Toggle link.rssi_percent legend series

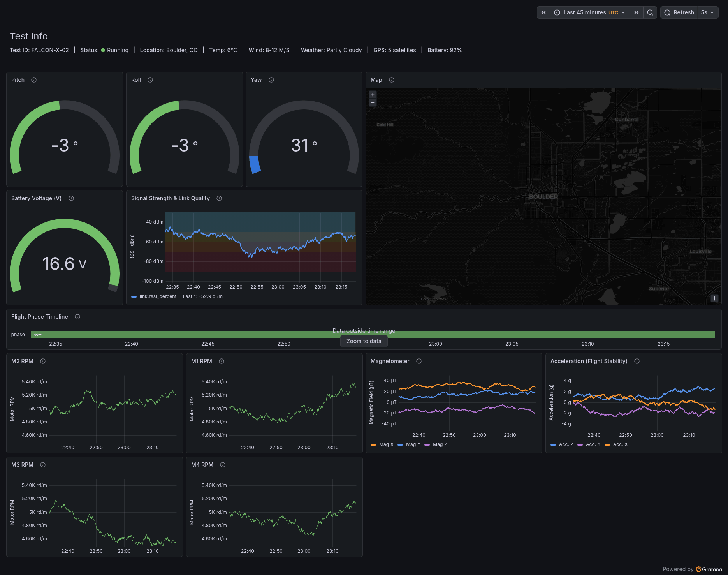tap(154, 296)
